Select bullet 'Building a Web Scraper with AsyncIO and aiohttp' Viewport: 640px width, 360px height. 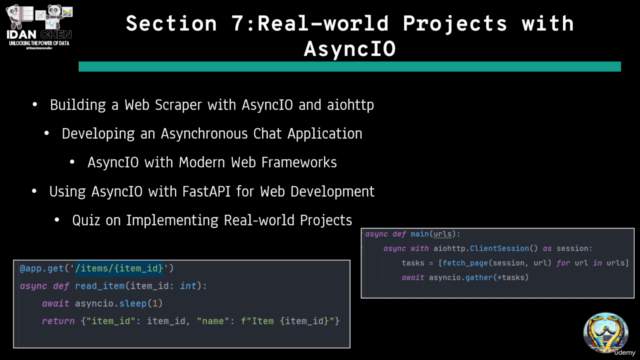212,105
